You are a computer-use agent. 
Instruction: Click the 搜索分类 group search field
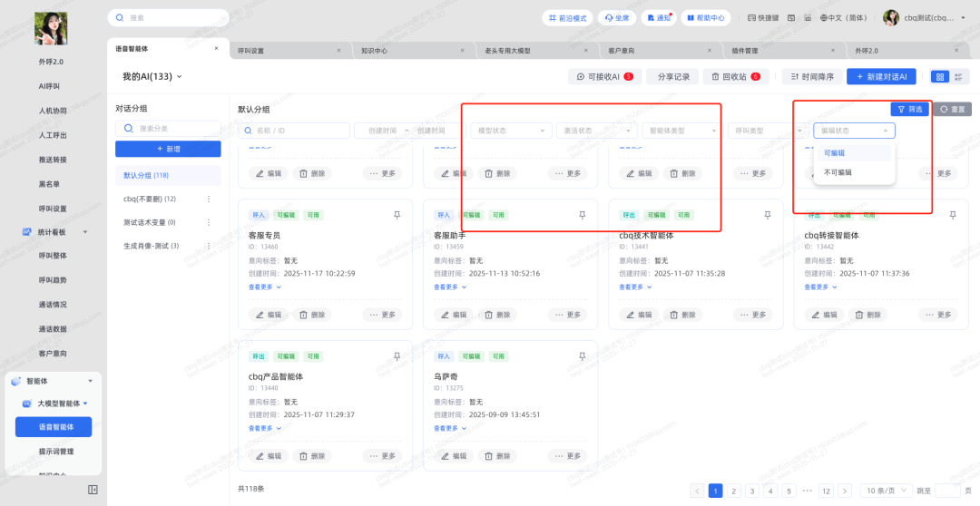(174, 129)
